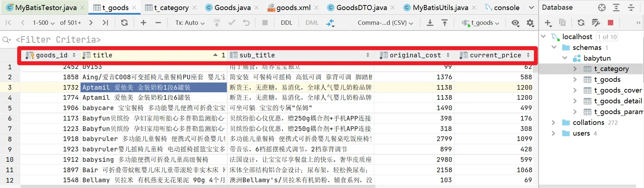Add a new row to table
This screenshot has height=188, width=644.
pos(143,23)
